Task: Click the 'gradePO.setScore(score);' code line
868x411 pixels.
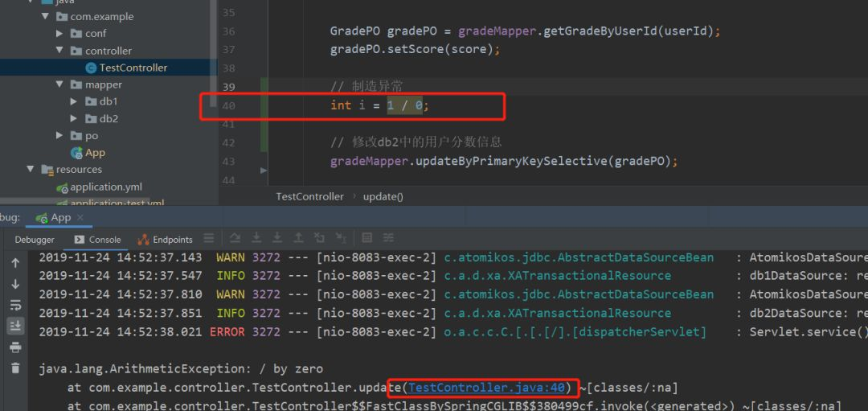Action: point(416,49)
